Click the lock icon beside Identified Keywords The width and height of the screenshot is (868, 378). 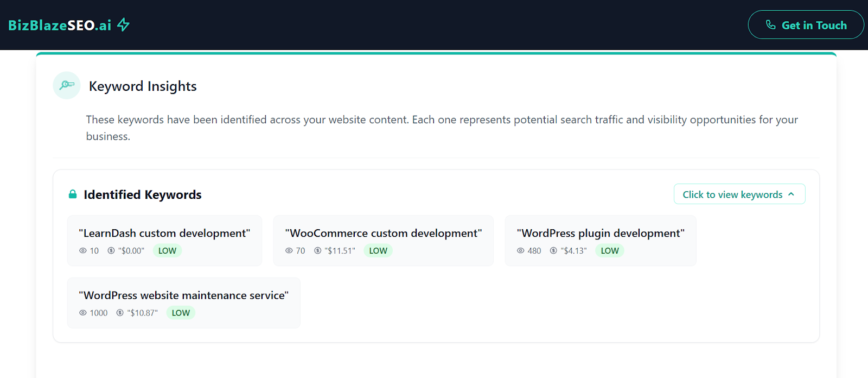pyautogui.click(x=73, y=194)
